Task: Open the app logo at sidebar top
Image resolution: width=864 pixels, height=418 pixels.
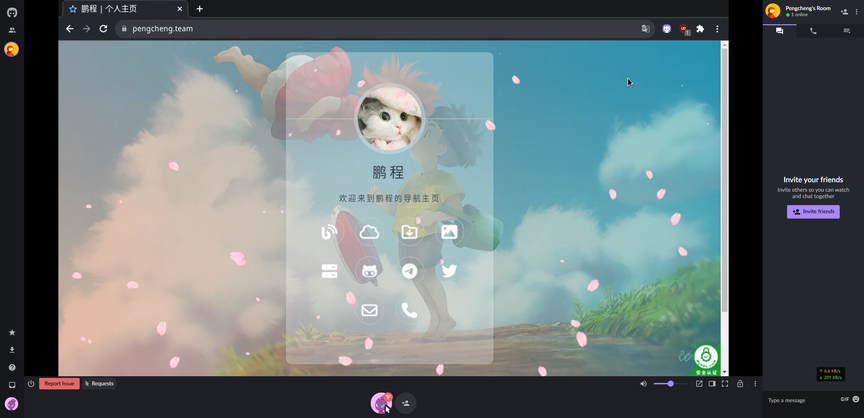Action: point(12,12)
